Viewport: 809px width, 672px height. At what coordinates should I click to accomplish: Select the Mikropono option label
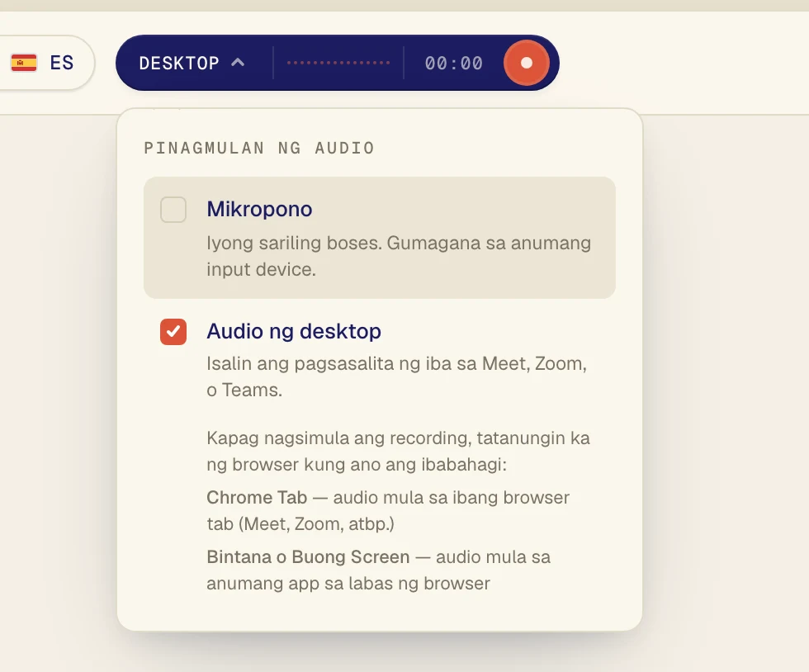(259, 209)
